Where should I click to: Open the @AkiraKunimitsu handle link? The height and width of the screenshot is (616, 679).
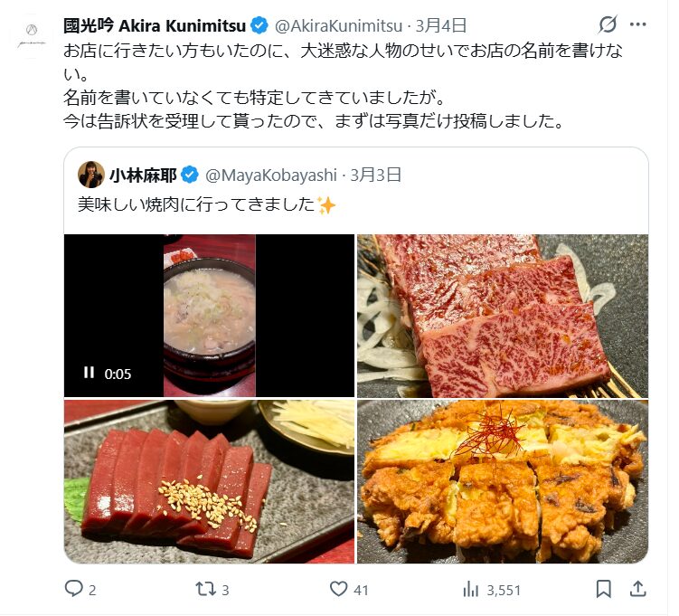coord(338,26)
